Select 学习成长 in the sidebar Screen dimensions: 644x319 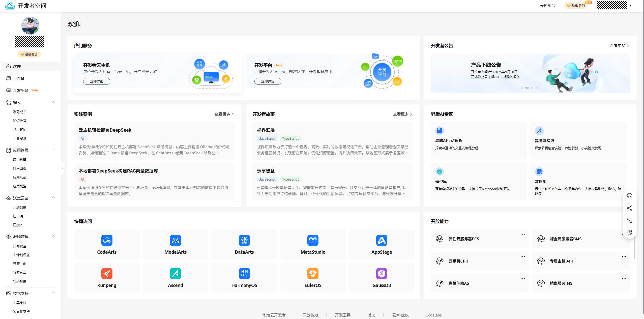tap(20, 112)
